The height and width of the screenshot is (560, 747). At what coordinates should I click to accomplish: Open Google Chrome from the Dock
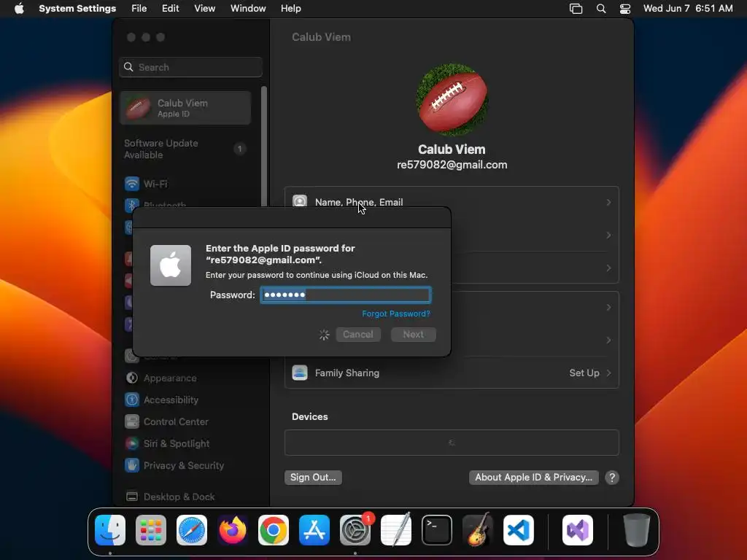(x=274, y=530)
